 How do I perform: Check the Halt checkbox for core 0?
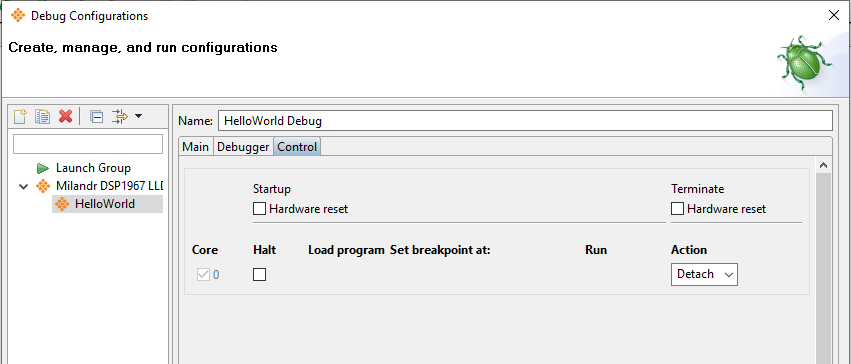[259, 274]
